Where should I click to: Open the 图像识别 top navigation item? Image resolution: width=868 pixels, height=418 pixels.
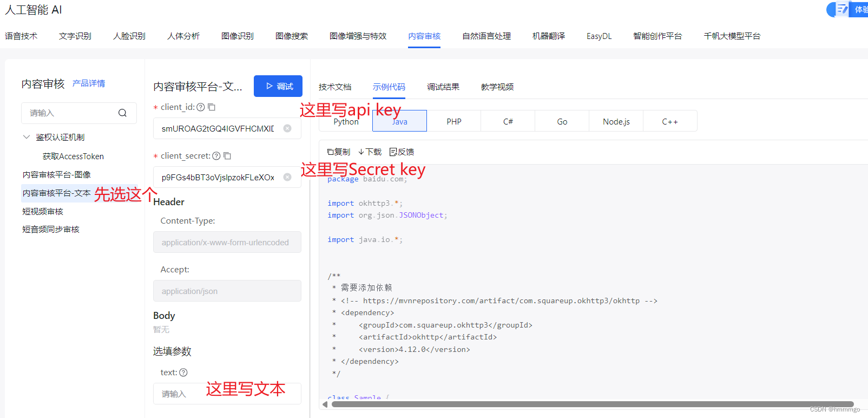238,36
